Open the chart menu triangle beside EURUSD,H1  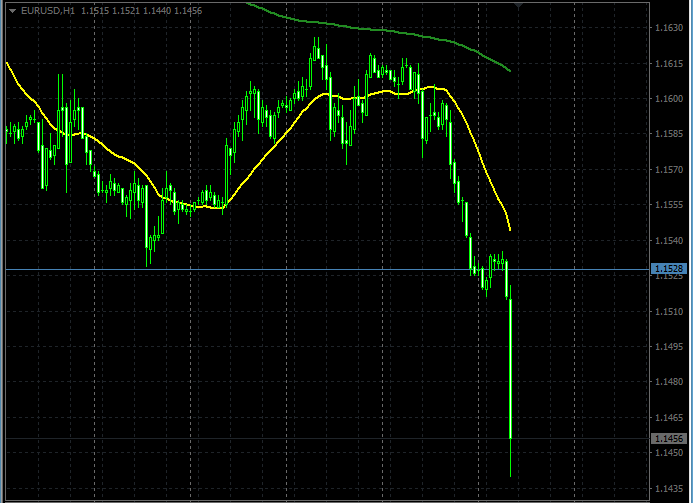pyautogui.click(x=12, y=11)
